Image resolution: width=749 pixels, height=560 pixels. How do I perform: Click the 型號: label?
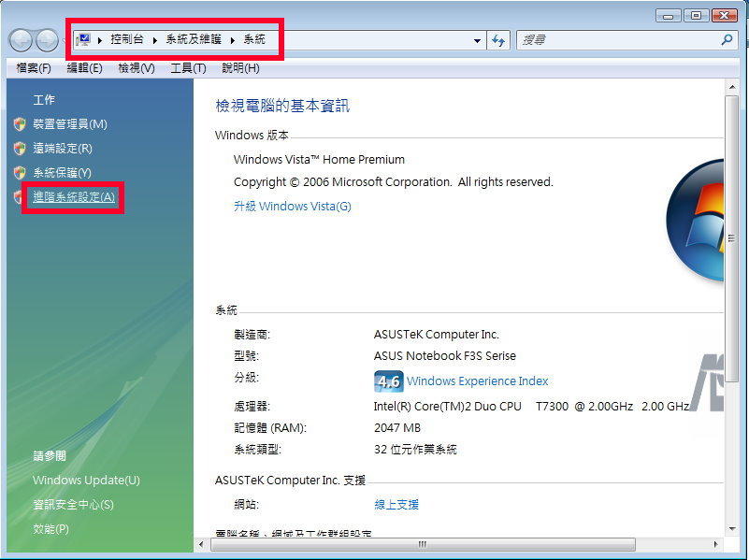click(x=246, y=355)
